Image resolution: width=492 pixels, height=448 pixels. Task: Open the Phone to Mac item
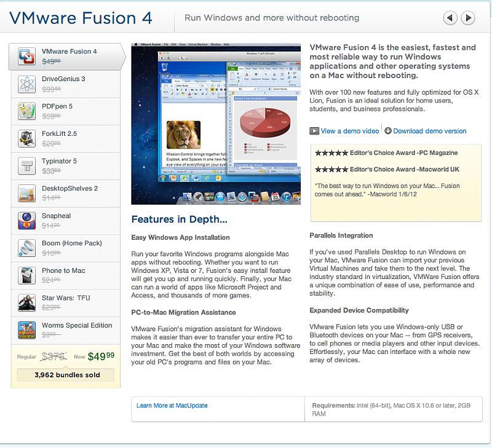[x=63, y=270]
